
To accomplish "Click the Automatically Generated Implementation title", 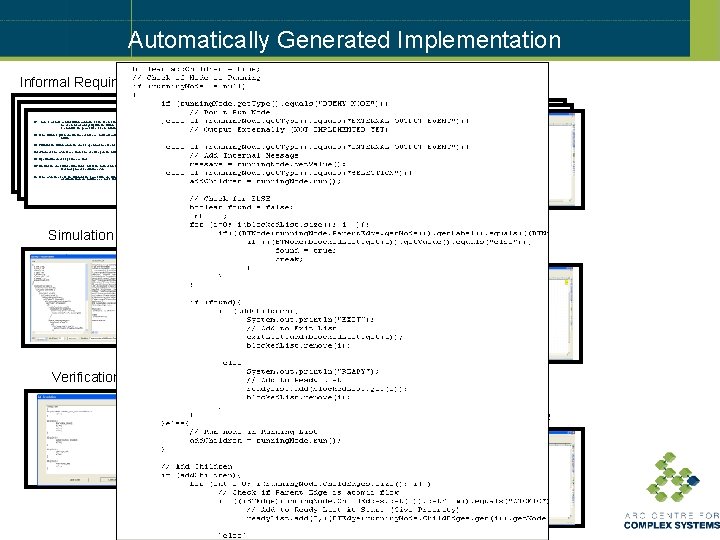I will coord(344,40).
